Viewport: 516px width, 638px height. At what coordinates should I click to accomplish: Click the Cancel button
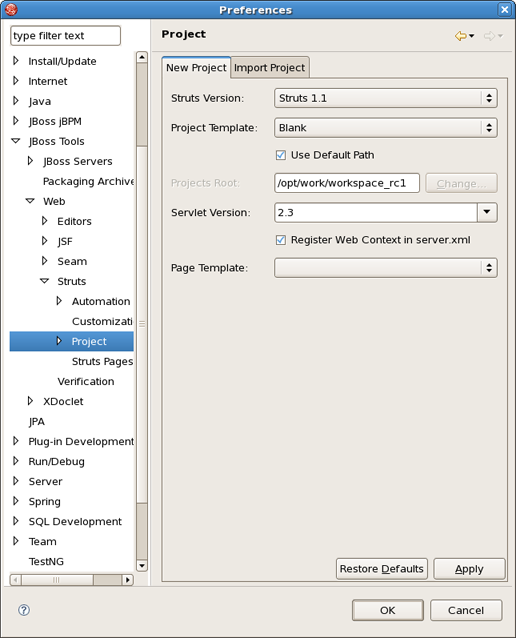click(466, 610)
